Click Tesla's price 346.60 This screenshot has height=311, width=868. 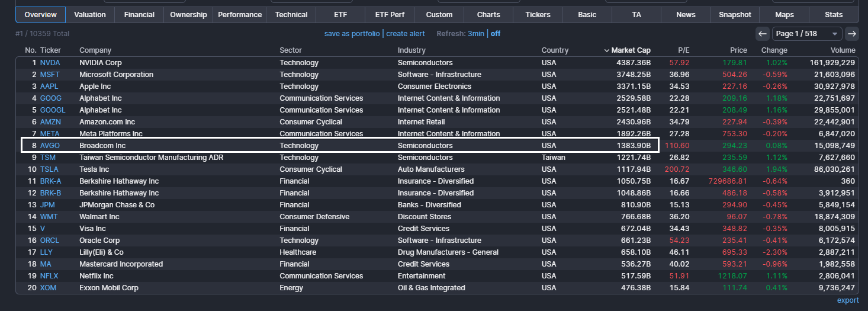(x=735, y=169)
